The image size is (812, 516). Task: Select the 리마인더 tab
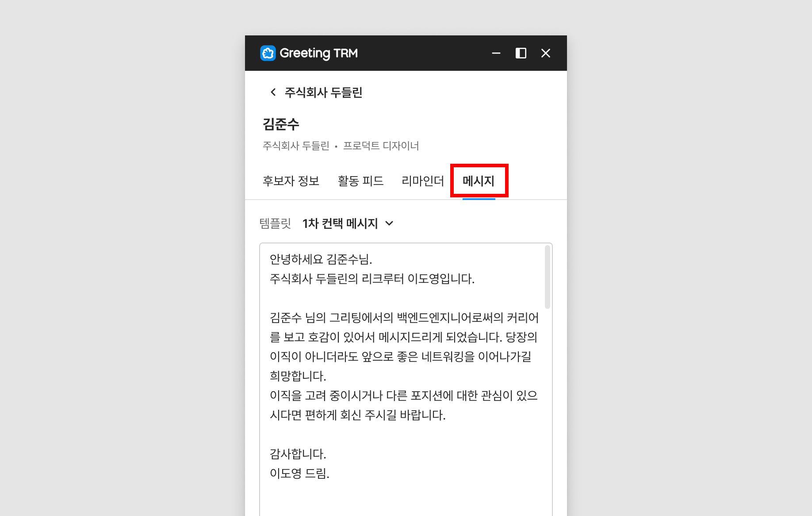click(x=422, y=181)
